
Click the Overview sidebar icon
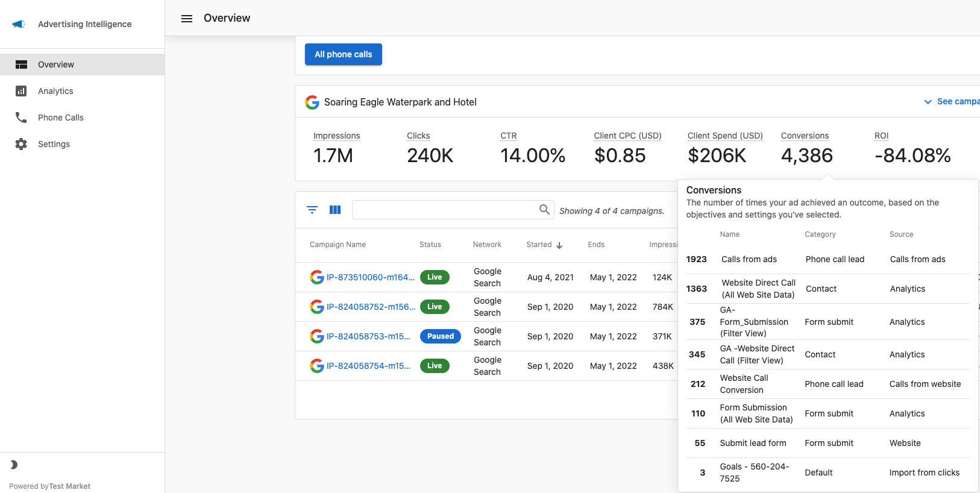coord(21,64)
